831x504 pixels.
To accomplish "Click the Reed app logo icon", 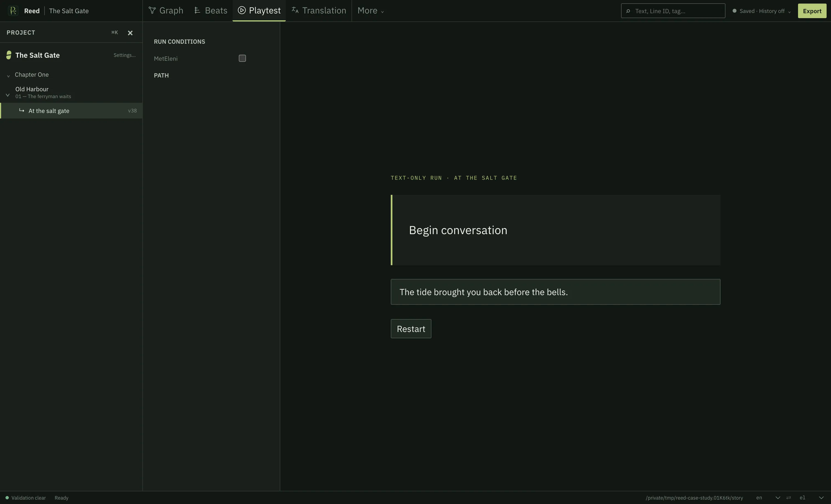I will tap(13, 11).
